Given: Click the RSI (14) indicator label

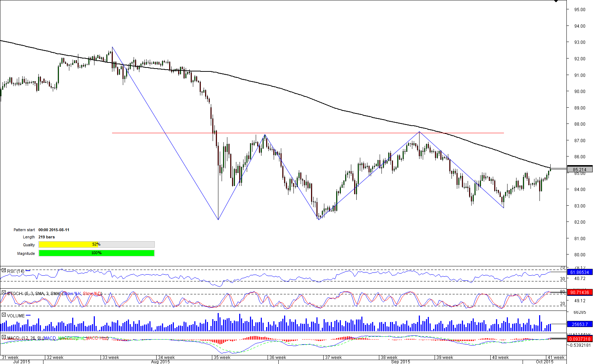Looking at the screenshot, I should tap(16, 271).
